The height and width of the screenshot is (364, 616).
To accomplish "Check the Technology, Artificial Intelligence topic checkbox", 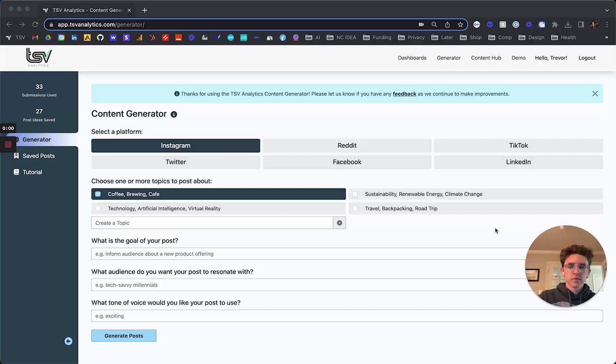I will (x=98, y=209).
